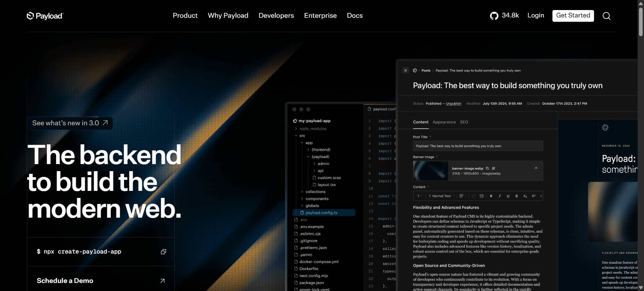Open the Product menu

click(x=185, y=15)
